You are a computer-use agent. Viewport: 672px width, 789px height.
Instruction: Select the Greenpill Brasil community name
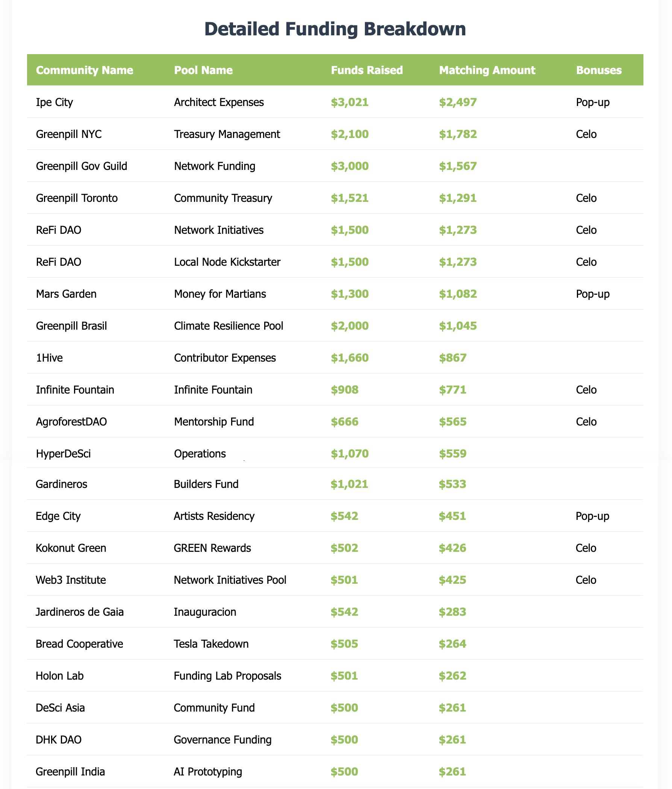click(71, 326)
